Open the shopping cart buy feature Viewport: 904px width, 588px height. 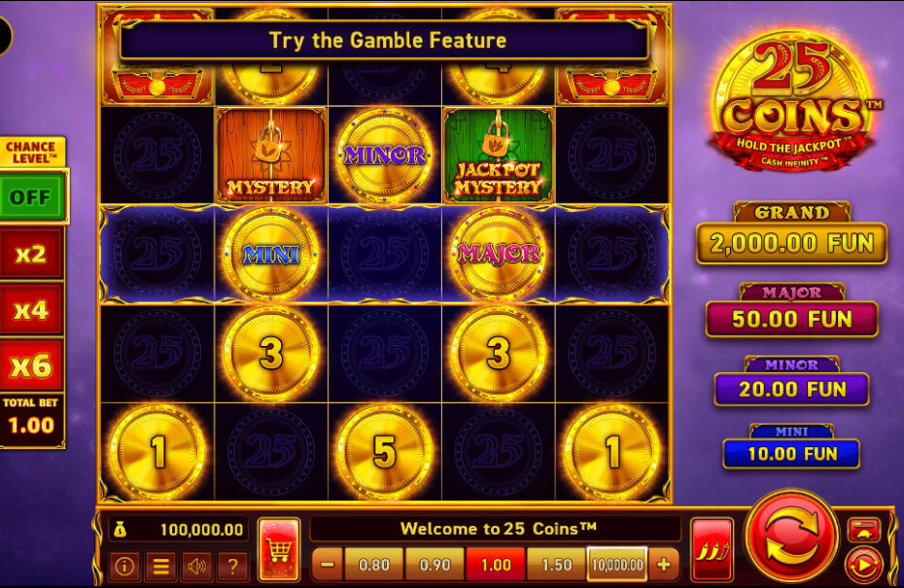[280, 549]
